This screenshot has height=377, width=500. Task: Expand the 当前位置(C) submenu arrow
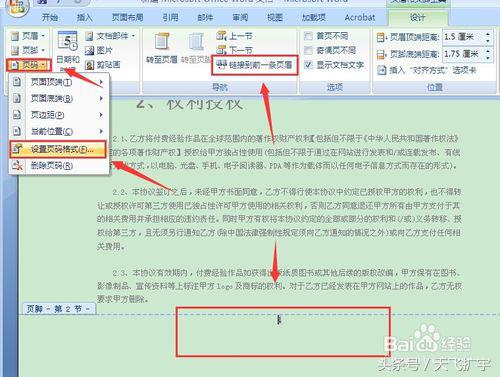pyautogui.click(x=101, y=131)
